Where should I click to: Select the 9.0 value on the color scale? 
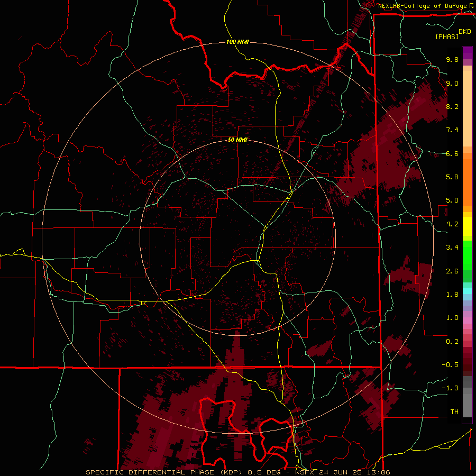pyautogui.click(x=452, y=83)
